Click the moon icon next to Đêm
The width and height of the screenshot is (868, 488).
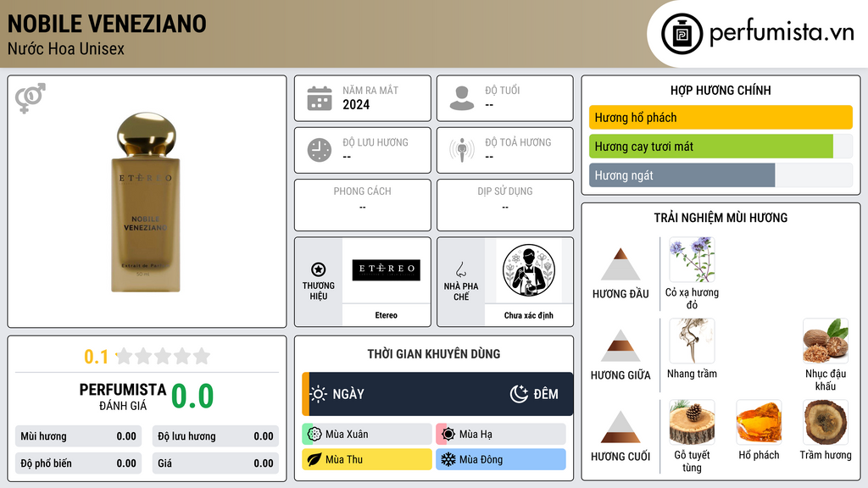[519, 394]
